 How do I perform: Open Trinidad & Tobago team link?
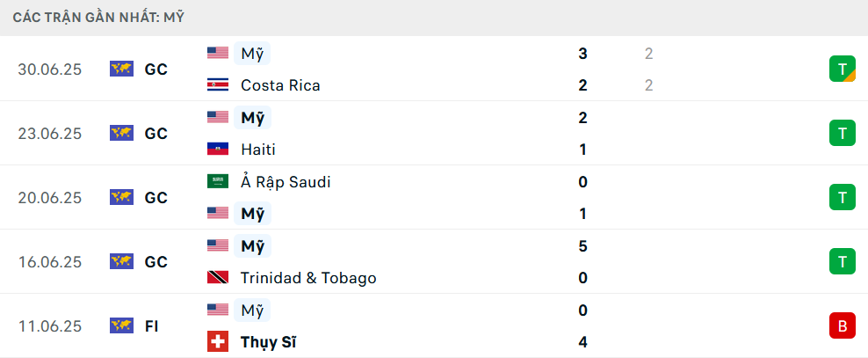click(308, 278)
